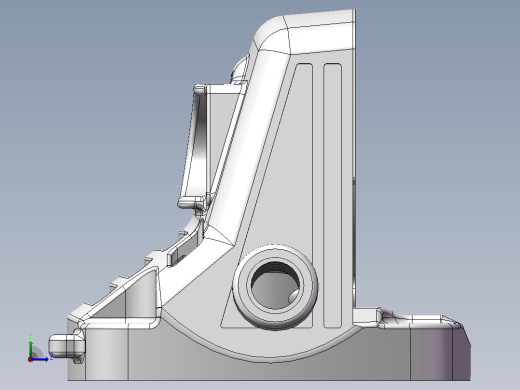The height and width of the screenshot is (390, 520).
Task: Pick the narrow vertical recessed slot nearest the right edge
Action: tap(332, 195)
